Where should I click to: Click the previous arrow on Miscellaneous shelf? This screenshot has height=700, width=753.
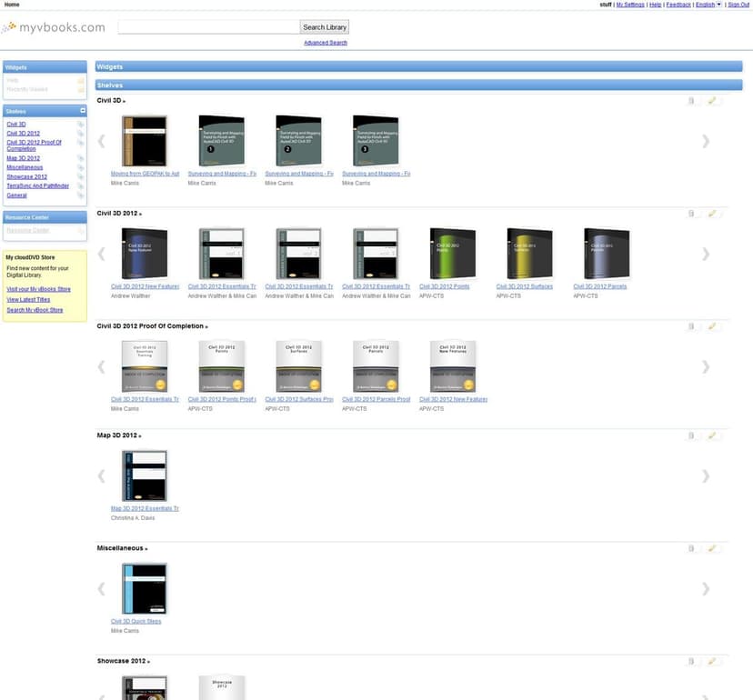pos(101,589)
